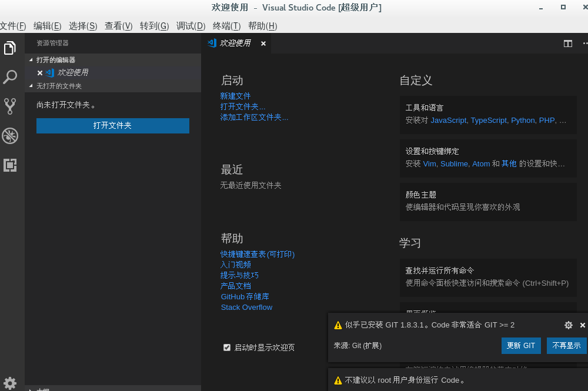Collapse the 打开的编辑器 section
The height and width of the screenshot is (391, 588).
[x=31, y=59]
